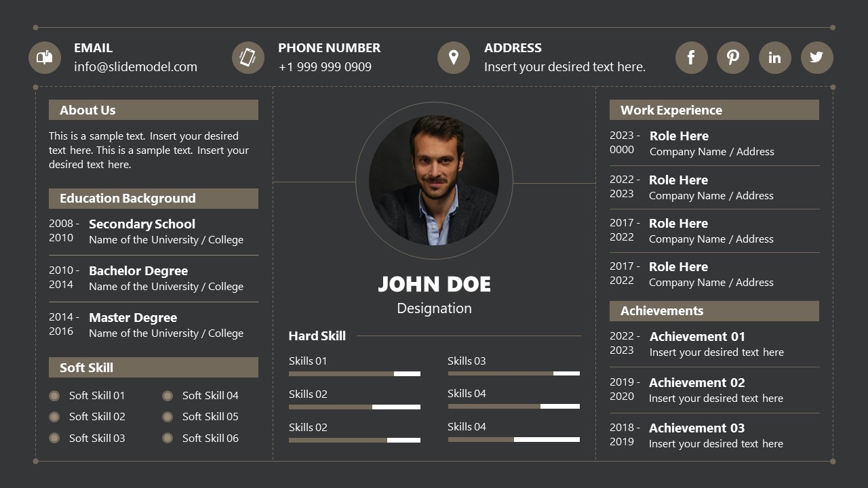Click the Twitter bird icon
868x488 pixels.
point(817,58)
